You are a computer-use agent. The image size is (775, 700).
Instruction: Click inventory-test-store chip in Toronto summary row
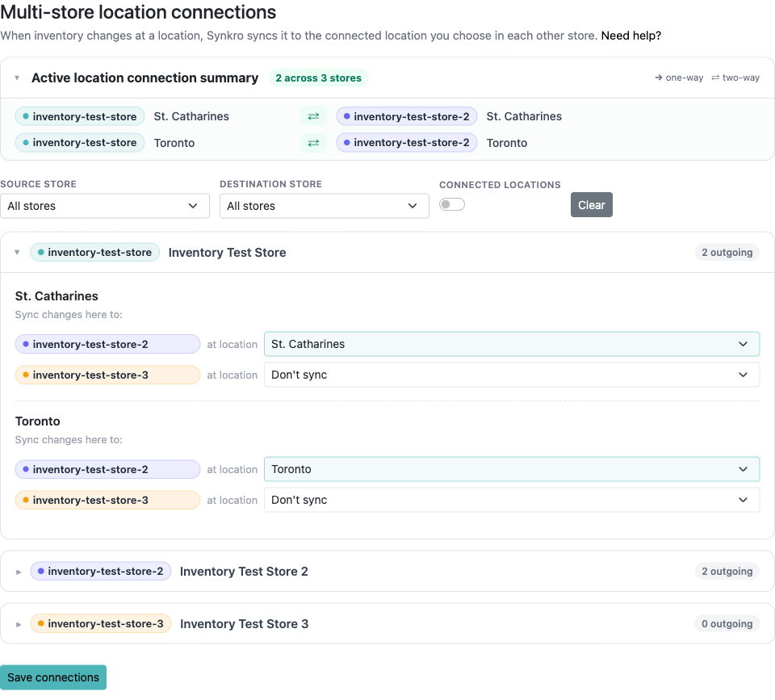point(80,142)
